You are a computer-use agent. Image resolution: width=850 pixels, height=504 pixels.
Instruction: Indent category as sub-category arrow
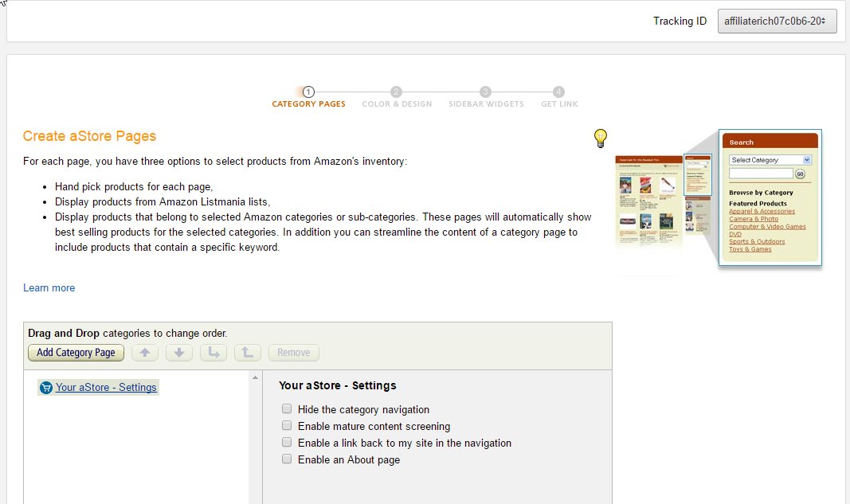pos(213,352)
